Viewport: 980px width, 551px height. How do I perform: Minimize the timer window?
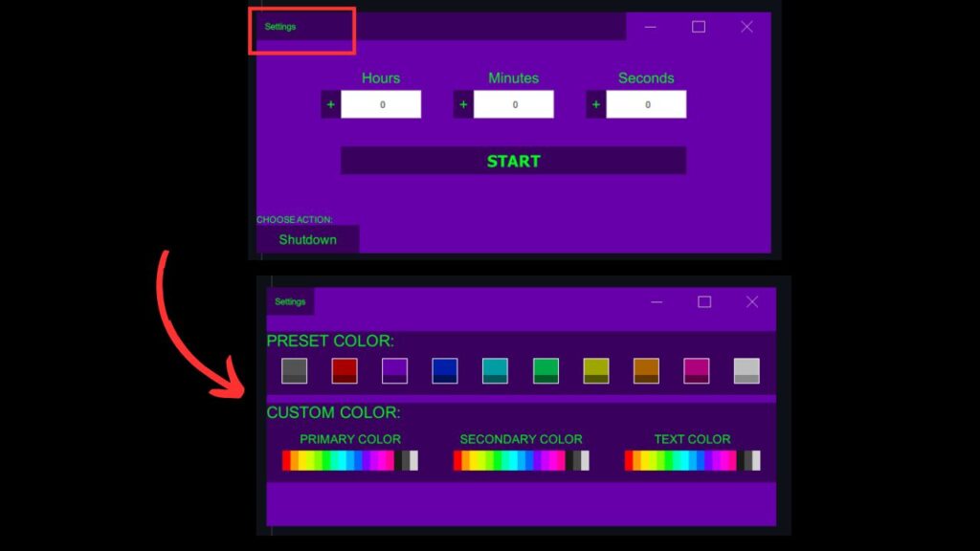tap(650, 27)
